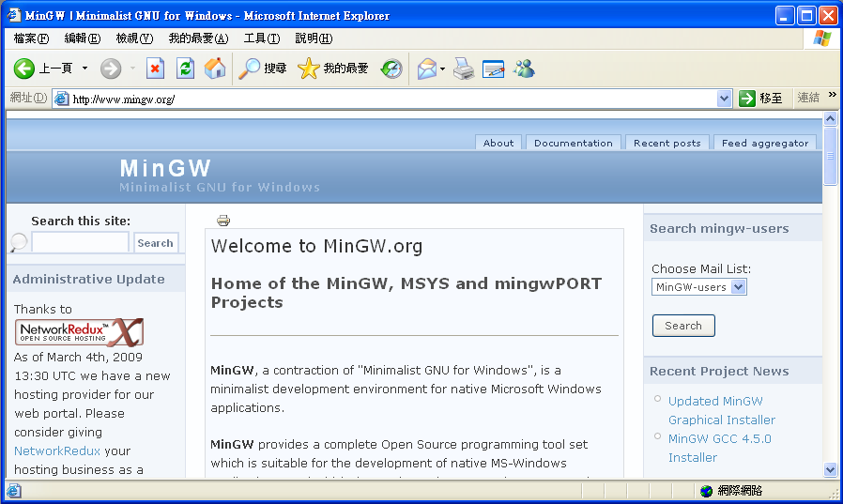Open the 工具(T) Tools menu
The height and width of the screenshot is (504, 843).
point(262,38)
